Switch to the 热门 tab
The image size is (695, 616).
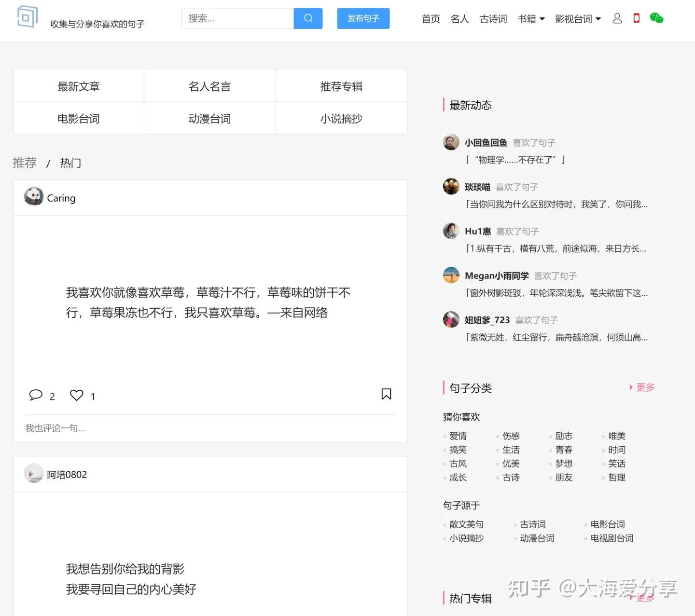(x=70, y=163)
